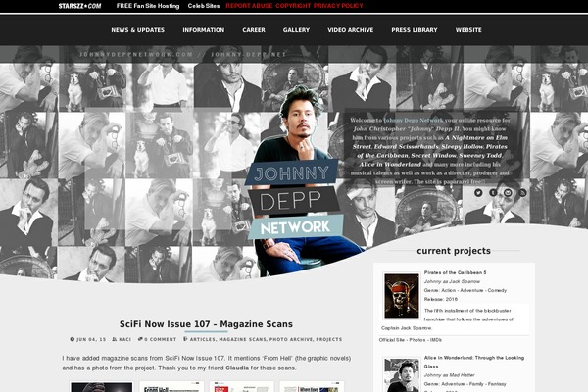
Task: Click the Johnny as Jack Sparrow text
Action: (452, 281)
